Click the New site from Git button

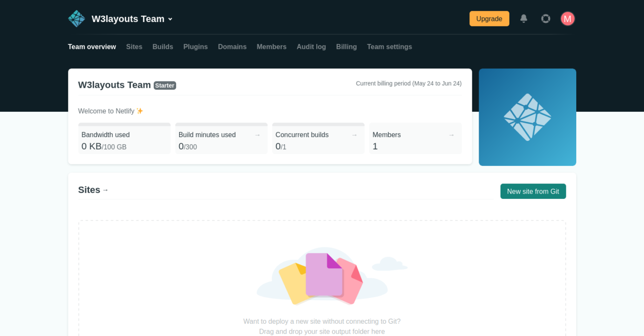pos(533,191)
